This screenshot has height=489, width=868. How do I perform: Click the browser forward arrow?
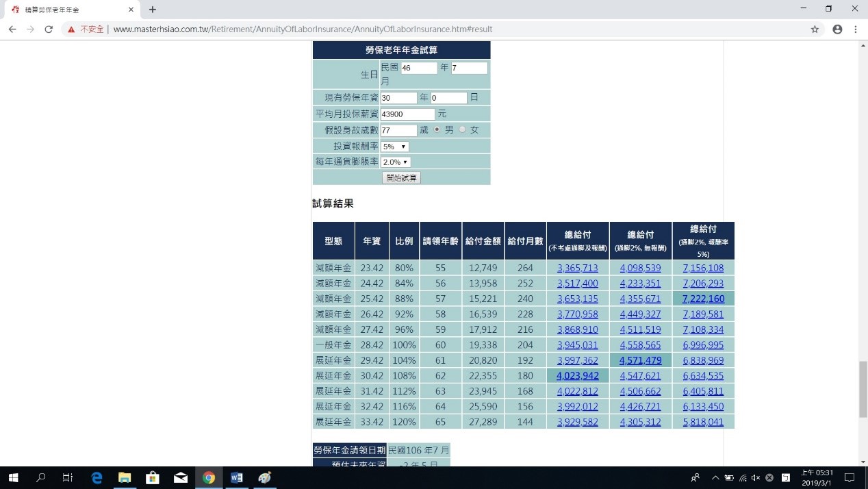coord(30,29)
